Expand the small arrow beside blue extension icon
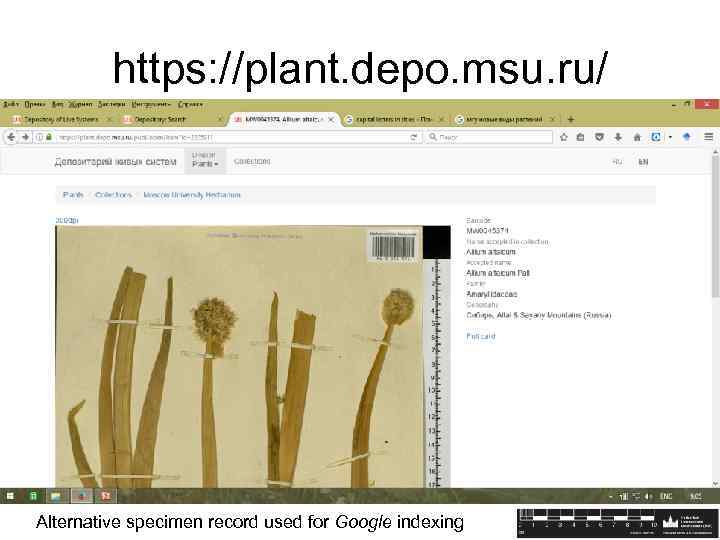This screenshot has width=720, height=540. pyautogui.click(x=670, y=137)
